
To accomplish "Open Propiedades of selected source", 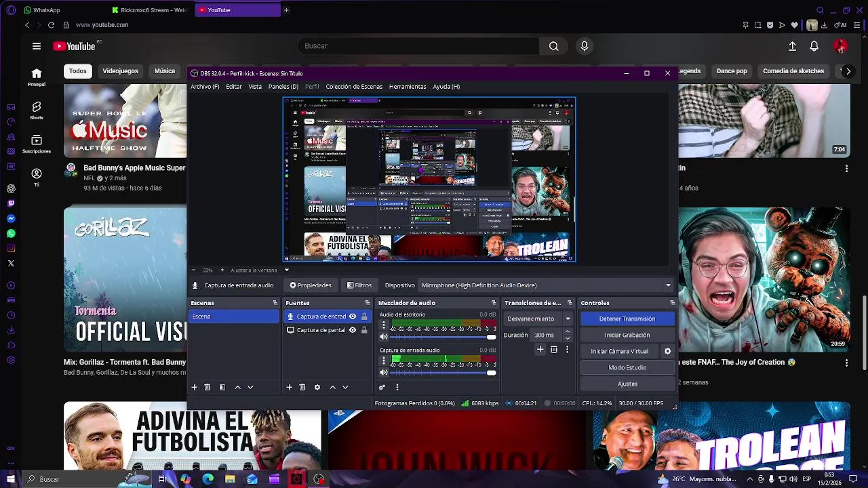I will 311,285.
